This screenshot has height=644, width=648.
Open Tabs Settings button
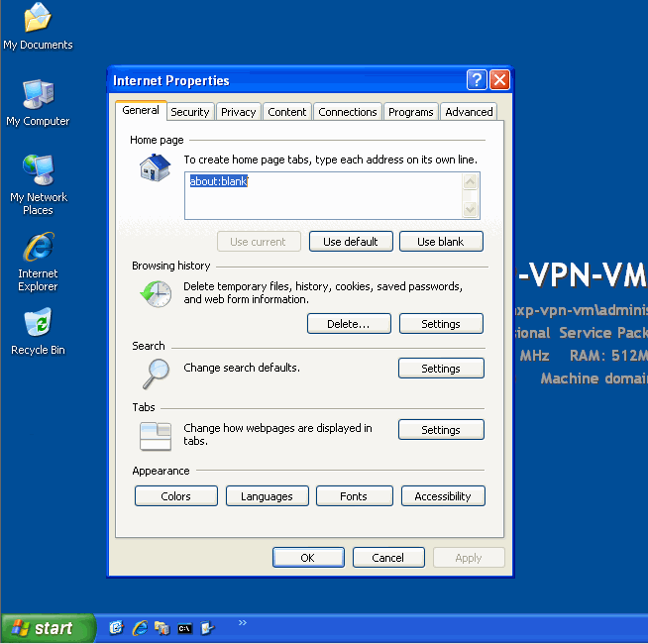coord(441,430)
